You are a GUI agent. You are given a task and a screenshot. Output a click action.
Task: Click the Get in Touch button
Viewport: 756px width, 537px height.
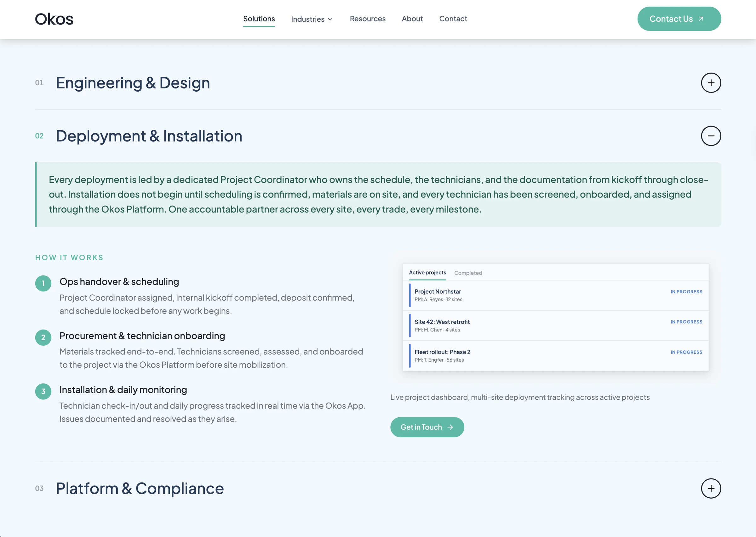click(427, 427)
